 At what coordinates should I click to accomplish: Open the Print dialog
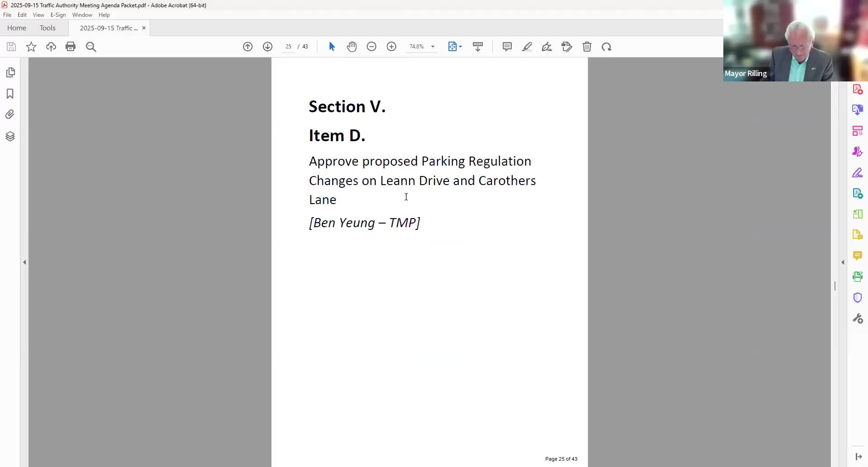point(71,47)
